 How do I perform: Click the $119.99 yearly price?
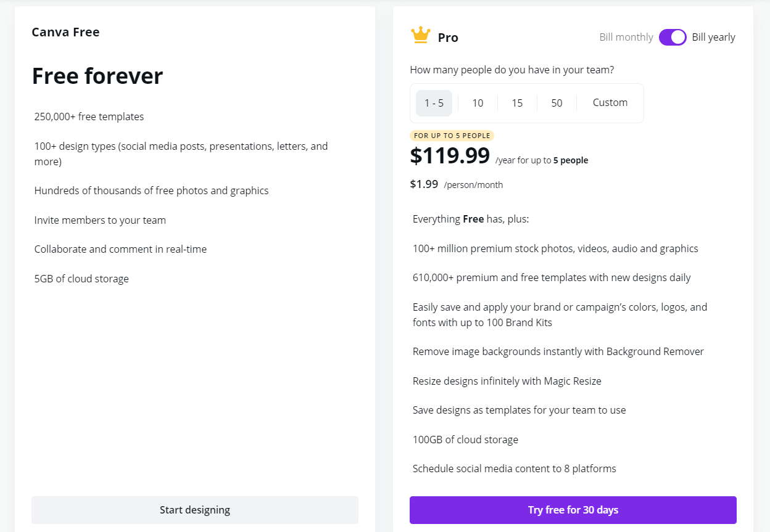click(450, 156)
